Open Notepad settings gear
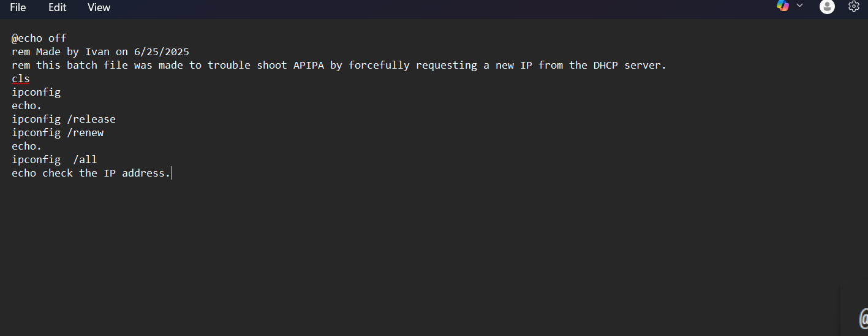 click(854, 6)
